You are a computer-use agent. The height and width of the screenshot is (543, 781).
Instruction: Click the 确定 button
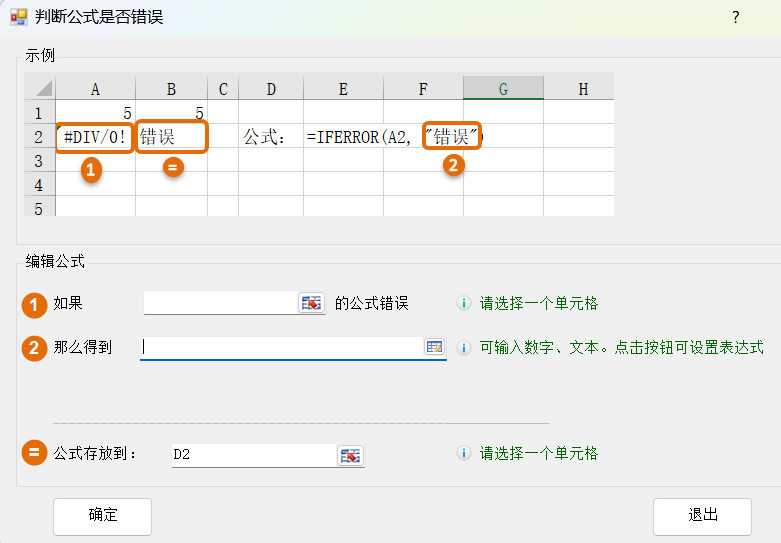(x=102, y=516)
